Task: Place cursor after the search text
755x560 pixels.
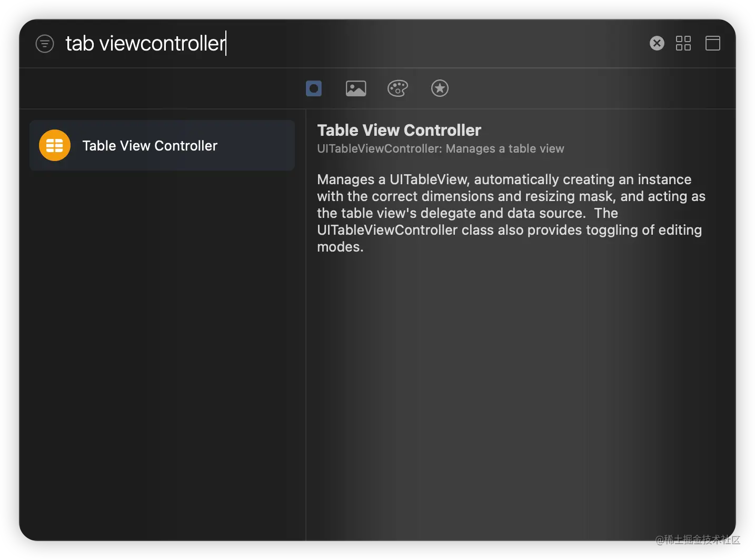Action: pos(226,44)
